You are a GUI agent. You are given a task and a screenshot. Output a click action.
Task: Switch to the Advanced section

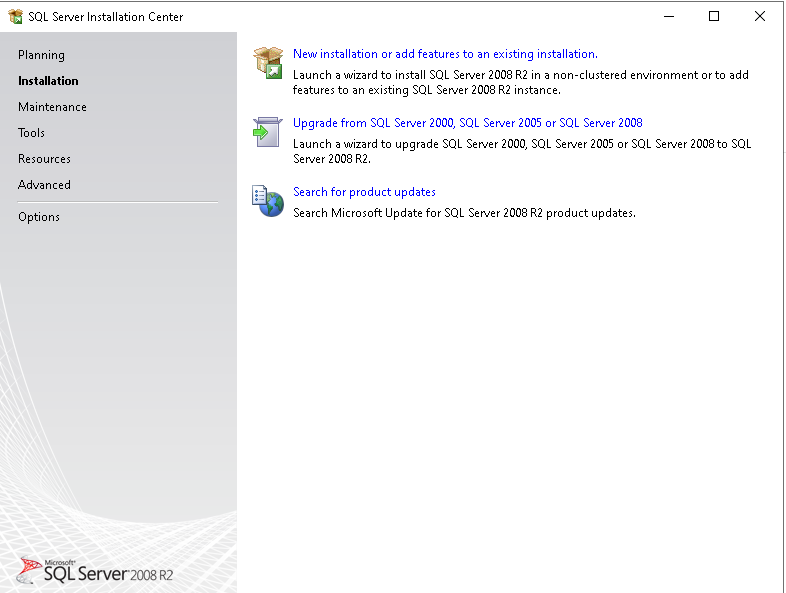tap(44, 185)
